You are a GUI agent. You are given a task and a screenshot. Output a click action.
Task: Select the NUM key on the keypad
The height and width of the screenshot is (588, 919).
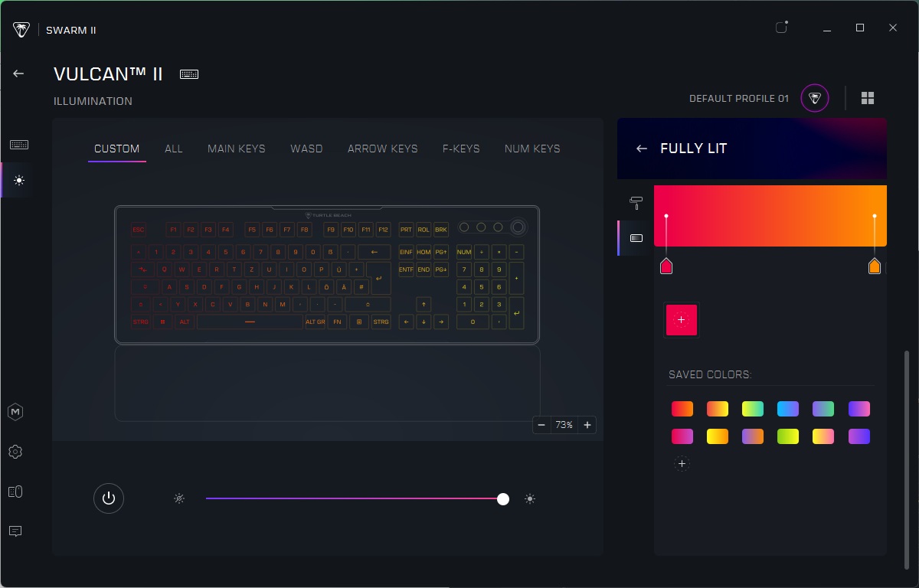[x=464, y=251]
